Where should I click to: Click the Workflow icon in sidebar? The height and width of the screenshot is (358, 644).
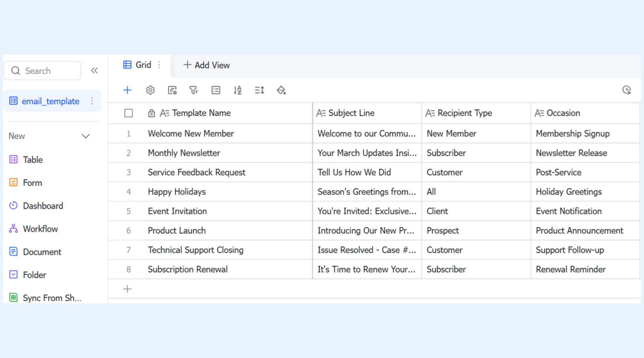click(x=13, y=229)
